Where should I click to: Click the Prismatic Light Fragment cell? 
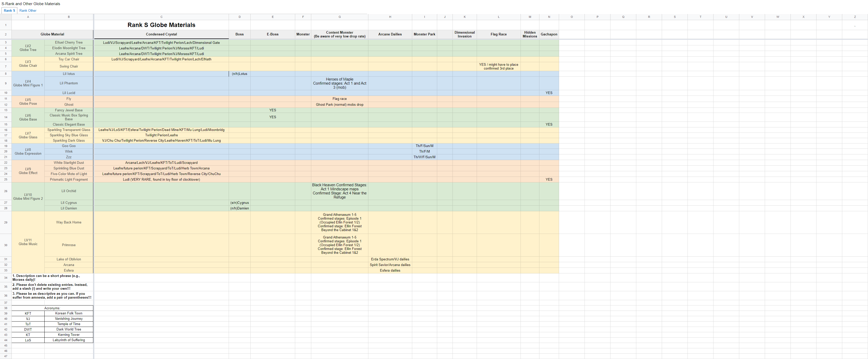tap(69, 179)
